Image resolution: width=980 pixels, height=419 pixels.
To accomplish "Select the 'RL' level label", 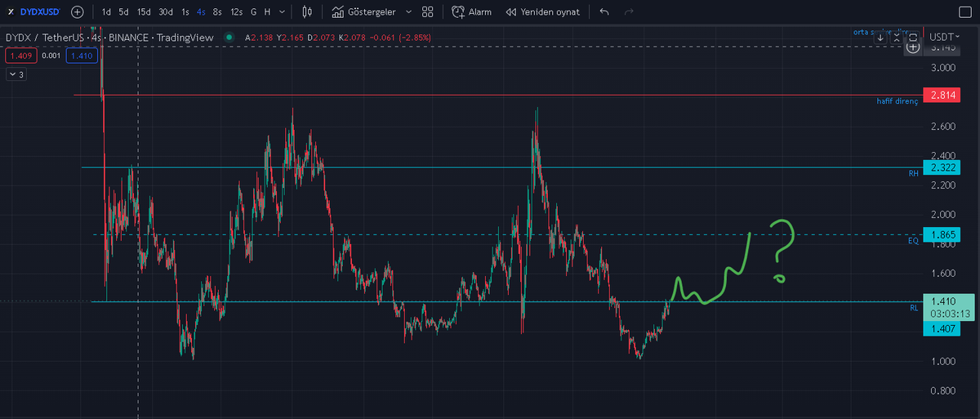I will tap(914, 308).
